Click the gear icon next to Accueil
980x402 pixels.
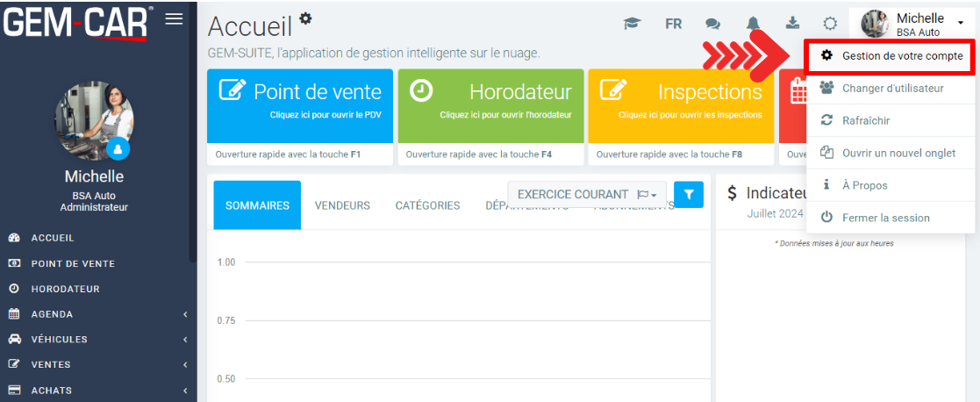tap(304, 18)
